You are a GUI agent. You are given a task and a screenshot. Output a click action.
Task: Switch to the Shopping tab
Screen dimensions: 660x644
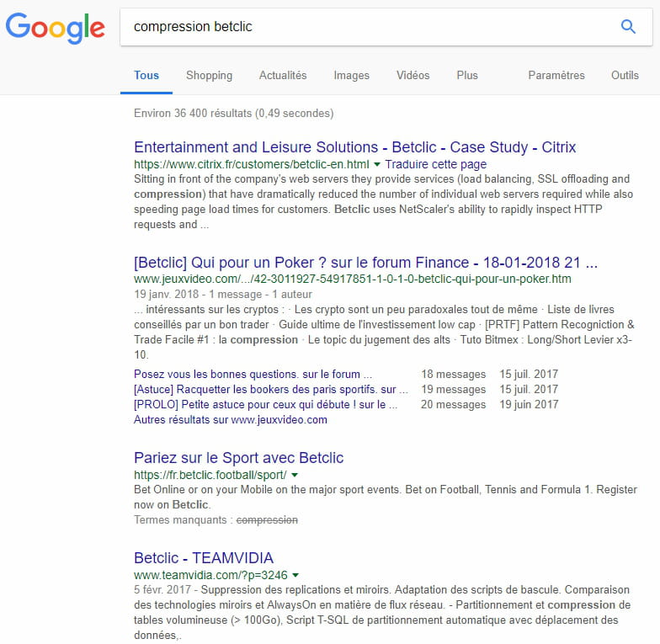pyautogui.click(x=209, y=76)
